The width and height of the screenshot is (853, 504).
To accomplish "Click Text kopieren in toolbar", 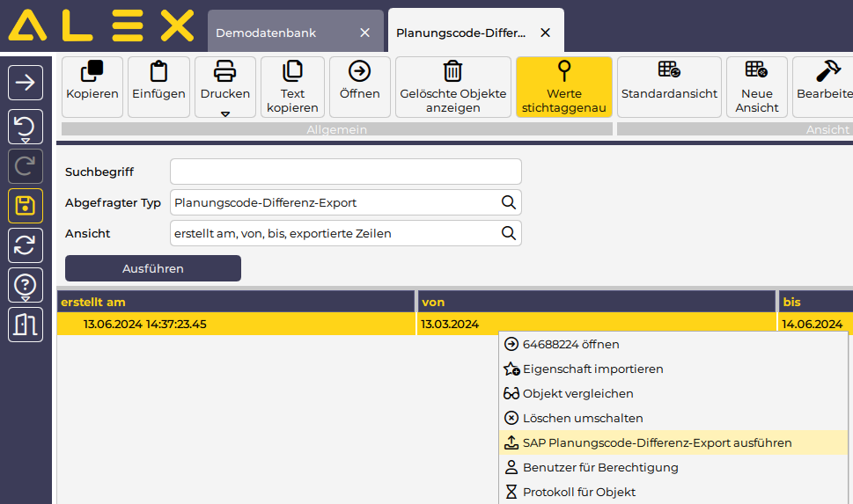I will click(292, 72).
